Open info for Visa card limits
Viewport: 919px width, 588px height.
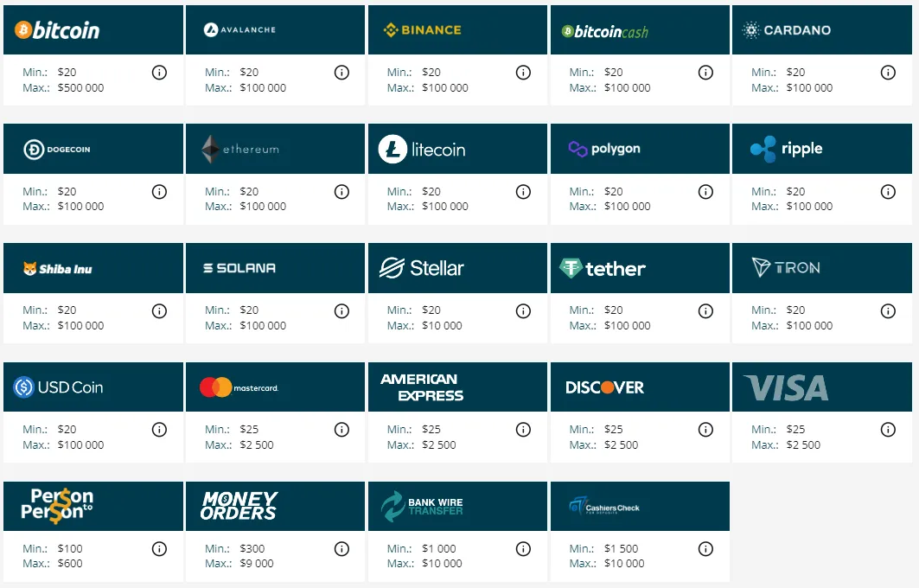tap(888, 429)
